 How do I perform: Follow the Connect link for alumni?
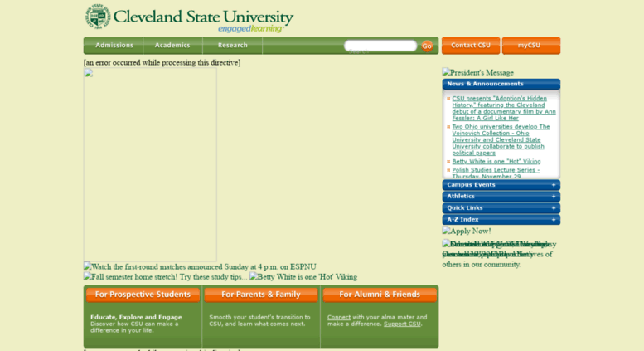(339, 317)
